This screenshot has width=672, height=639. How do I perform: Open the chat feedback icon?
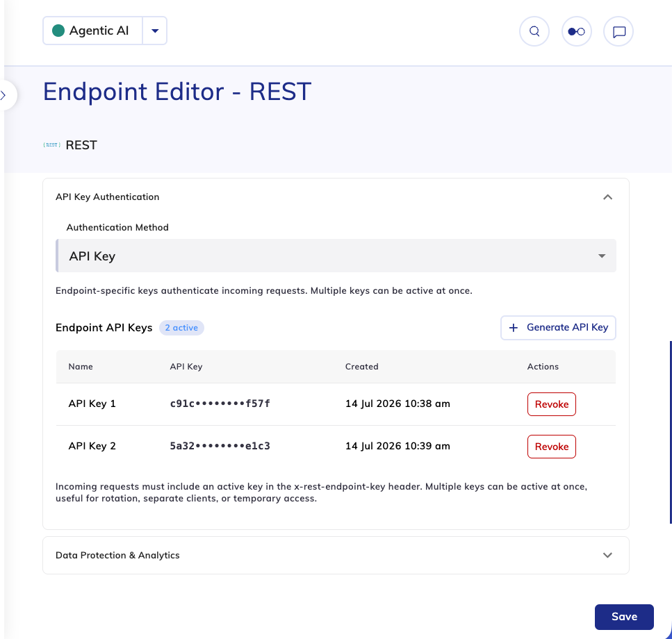[x=618, y=31]
